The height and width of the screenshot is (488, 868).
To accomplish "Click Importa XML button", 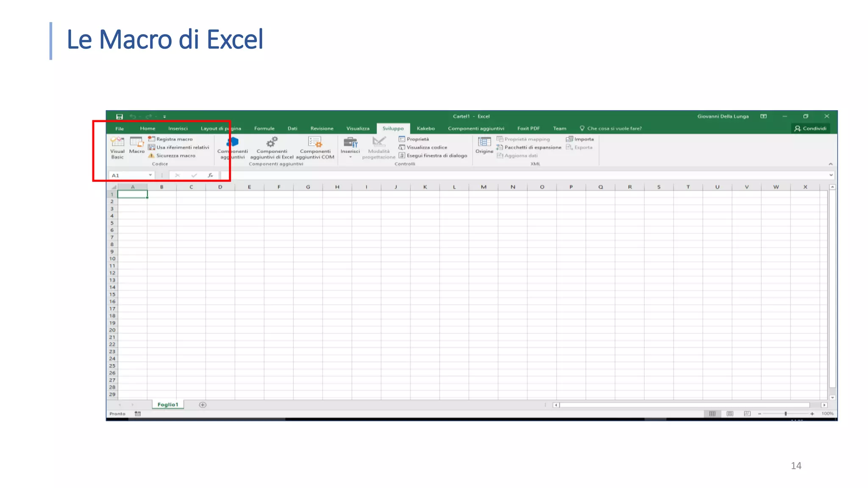I will point(580,139).
